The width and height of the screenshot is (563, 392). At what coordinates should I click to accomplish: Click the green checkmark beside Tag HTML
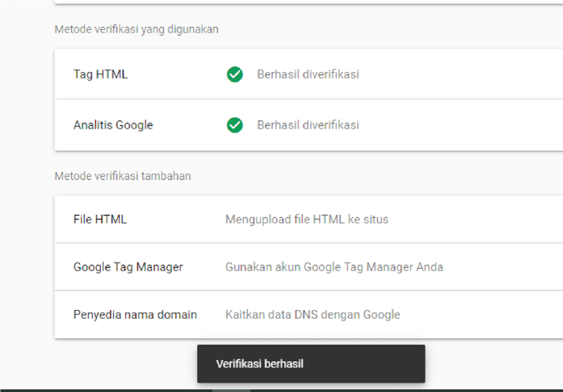pyautogui.click(x=235, y=74)
